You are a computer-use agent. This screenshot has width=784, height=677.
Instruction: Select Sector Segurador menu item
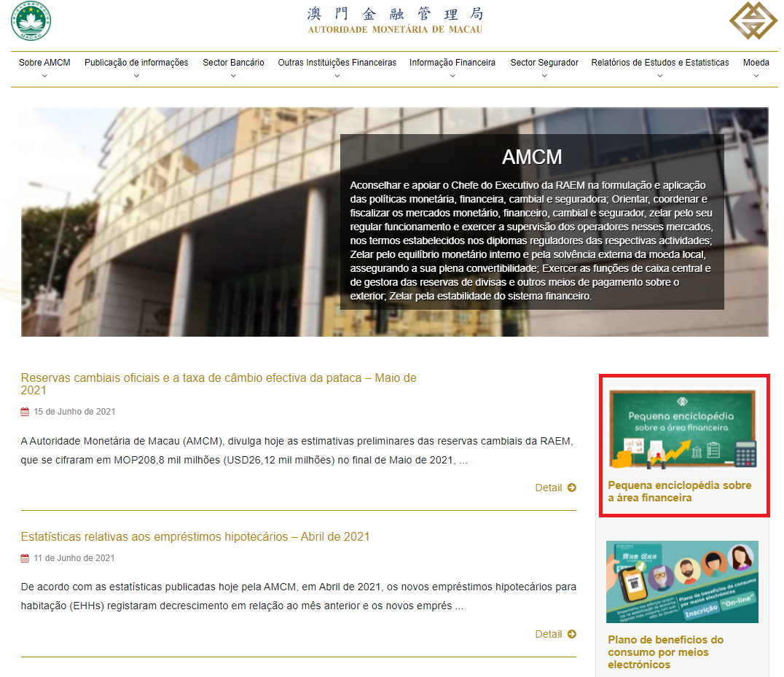544,63
